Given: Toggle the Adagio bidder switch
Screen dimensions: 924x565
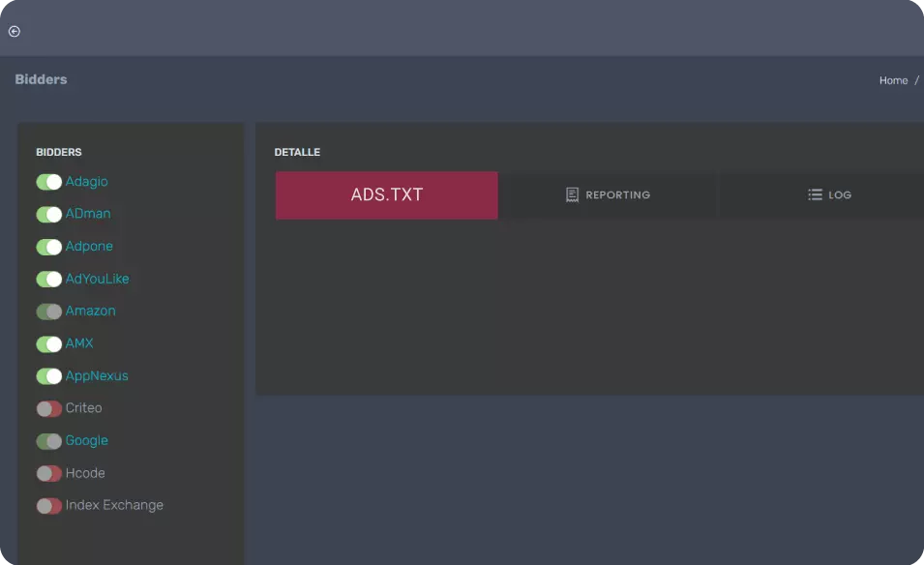Looking at the screenshot, I should click(x=48, y=182).
